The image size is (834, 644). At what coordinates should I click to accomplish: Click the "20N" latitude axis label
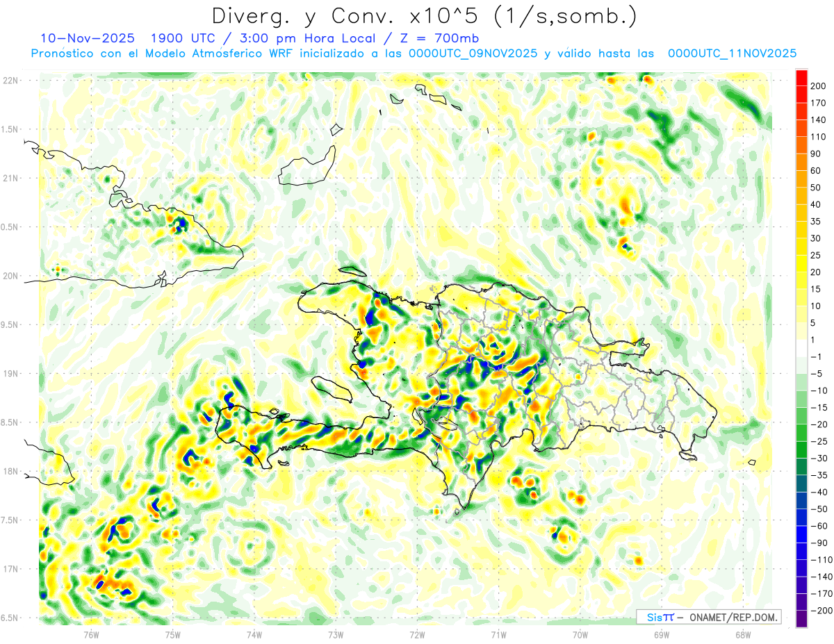coord(10,276)
